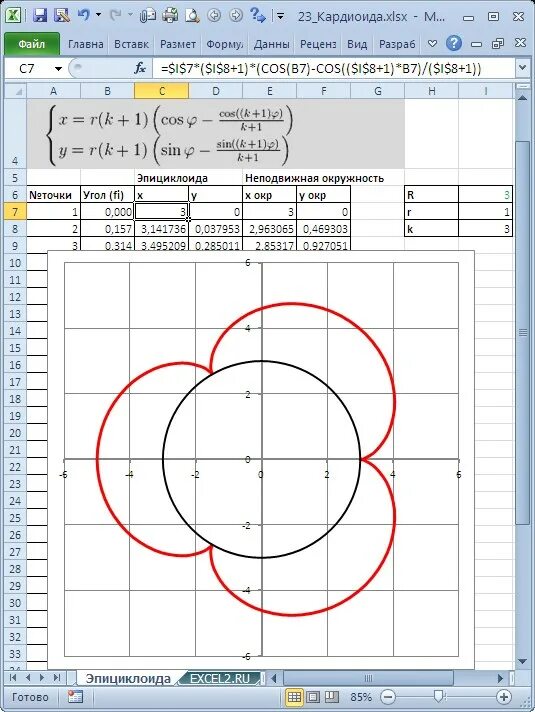Click cell containing 3,141736

click(x=161, y=228)
